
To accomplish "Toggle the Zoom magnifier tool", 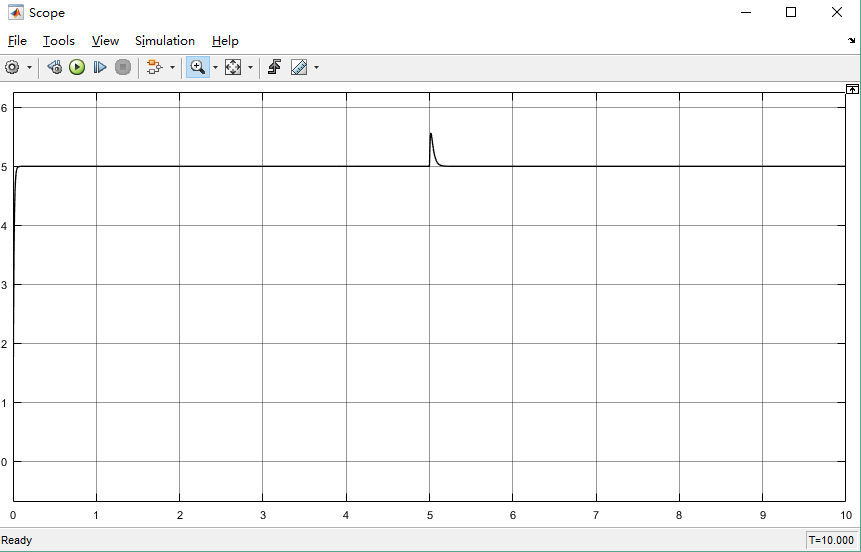I will click(x=197, y=67).
